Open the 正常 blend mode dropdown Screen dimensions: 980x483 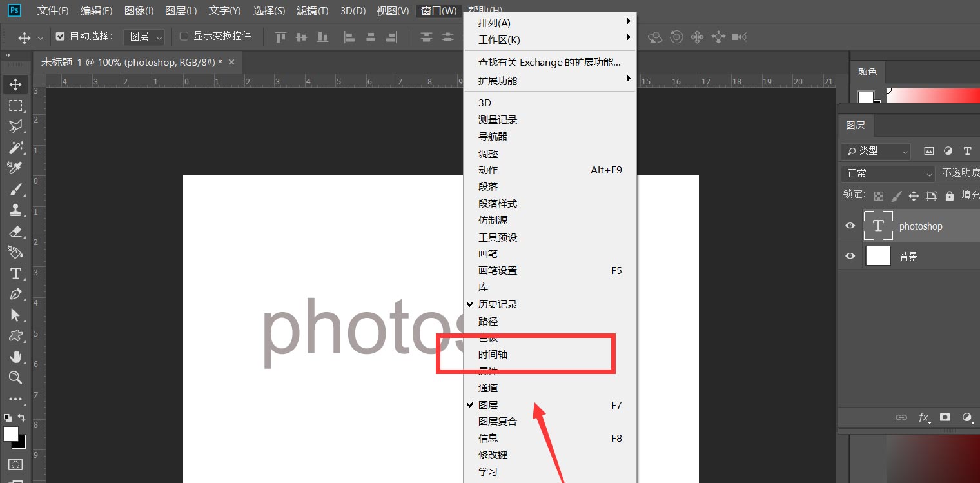pos(888,173)
